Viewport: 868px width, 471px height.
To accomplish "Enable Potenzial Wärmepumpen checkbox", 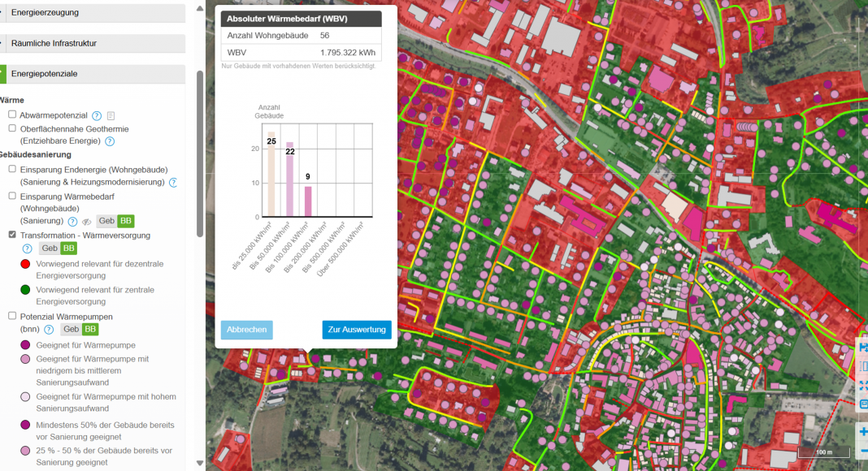I will tap(12, 316).
